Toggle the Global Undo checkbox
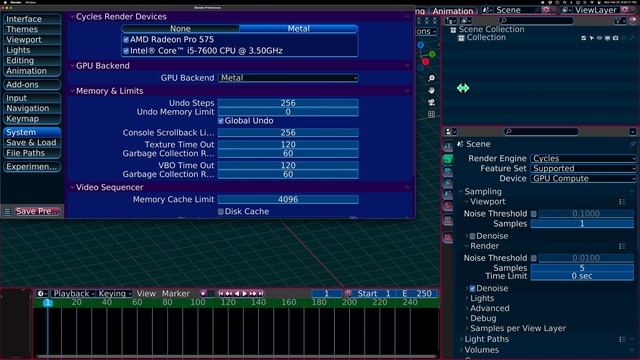Screen dimensions: 640x360 221,121
